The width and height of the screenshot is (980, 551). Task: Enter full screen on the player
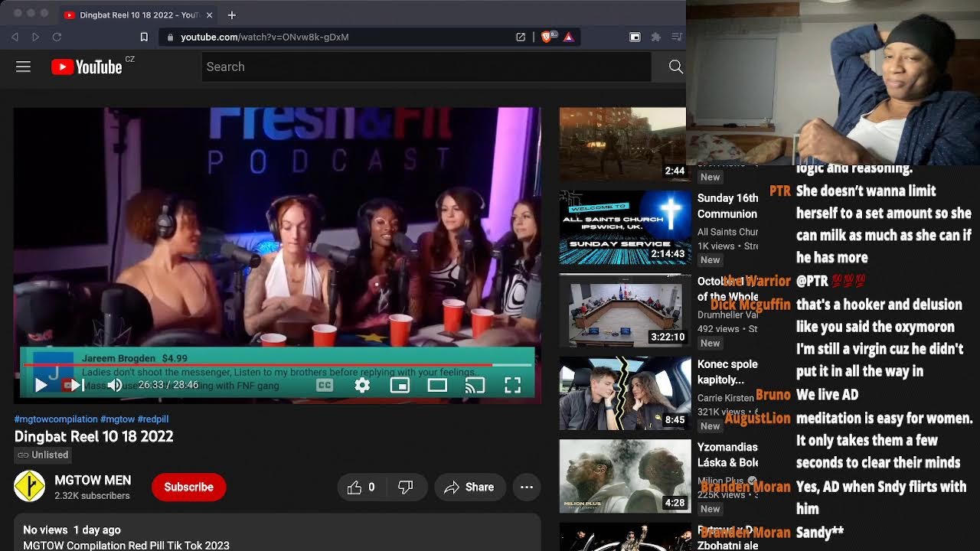point(512,386)
